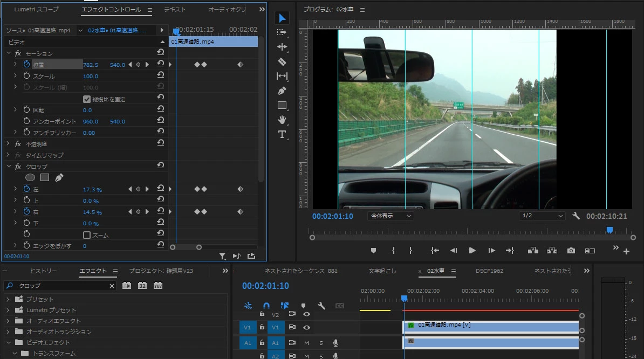Toggle V2 track output eye
Screen dimensions: 644x359
[x=306, y=314]
